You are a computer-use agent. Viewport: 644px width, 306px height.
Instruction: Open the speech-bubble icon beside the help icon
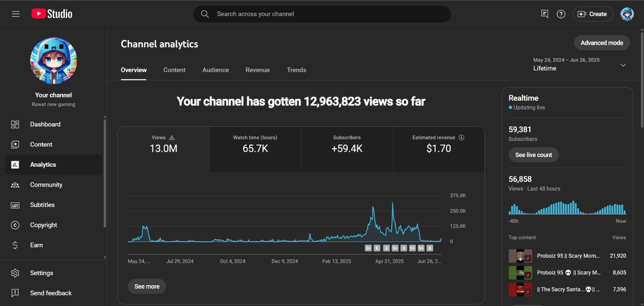point(545,14)
